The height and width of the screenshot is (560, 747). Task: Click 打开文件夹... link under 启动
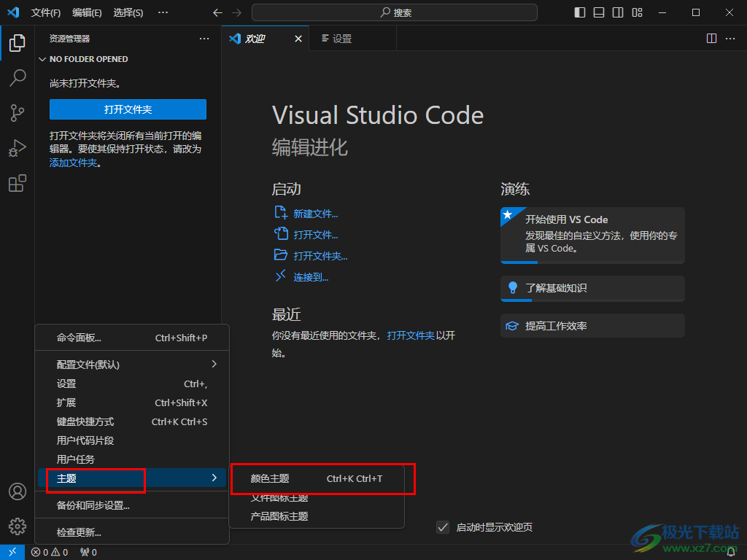click(x=320, y=256)
